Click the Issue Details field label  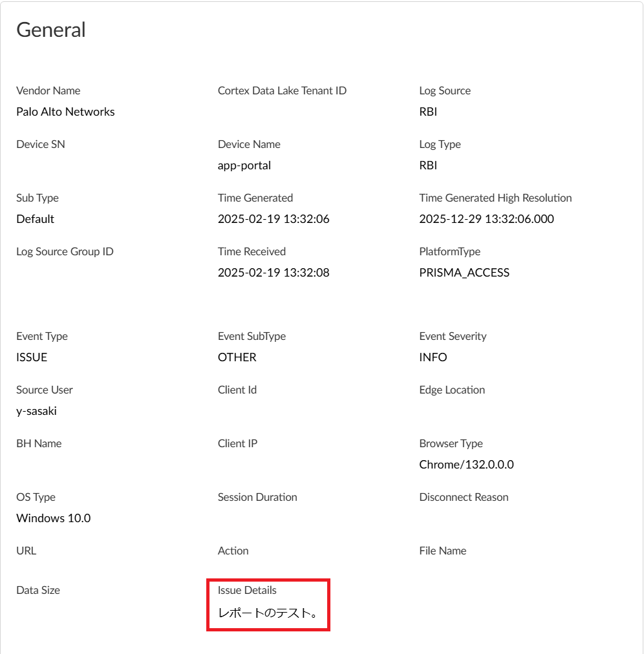click(x=247, y=590)
